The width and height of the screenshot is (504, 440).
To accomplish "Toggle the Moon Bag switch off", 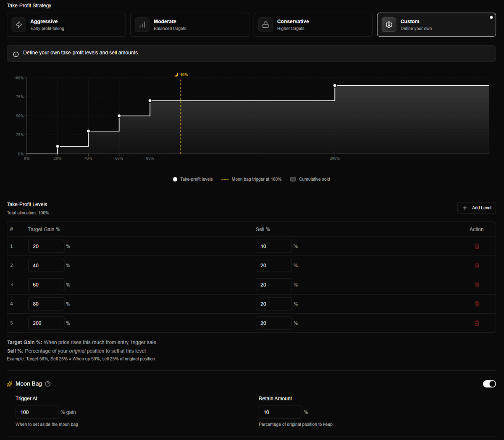I will (489, 384).
